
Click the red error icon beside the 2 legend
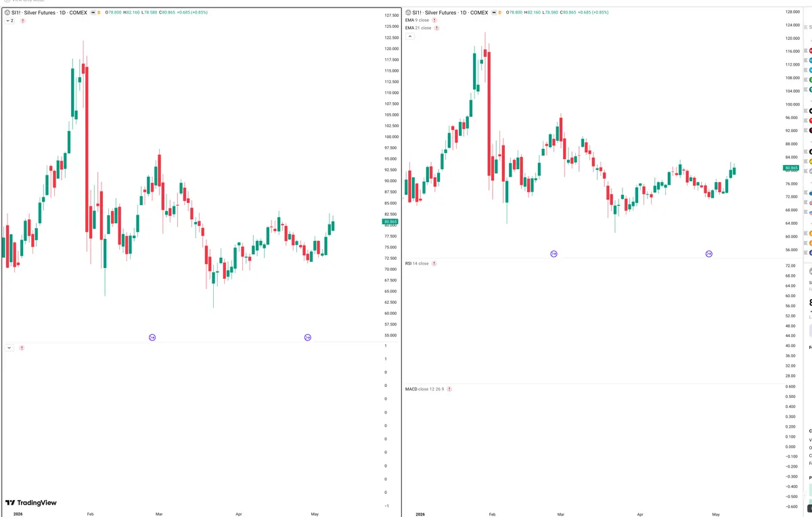click(x=23, y=21)
